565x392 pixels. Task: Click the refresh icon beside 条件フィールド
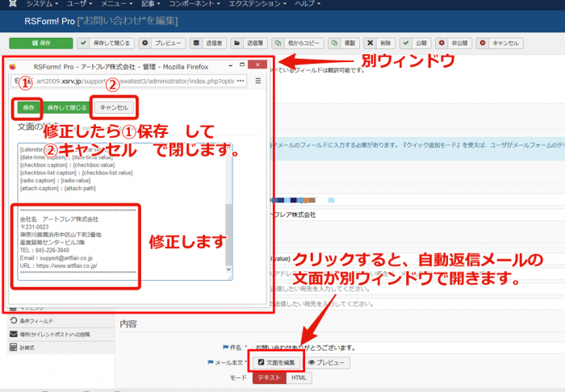pyautogui.click(x=14, y=320)
